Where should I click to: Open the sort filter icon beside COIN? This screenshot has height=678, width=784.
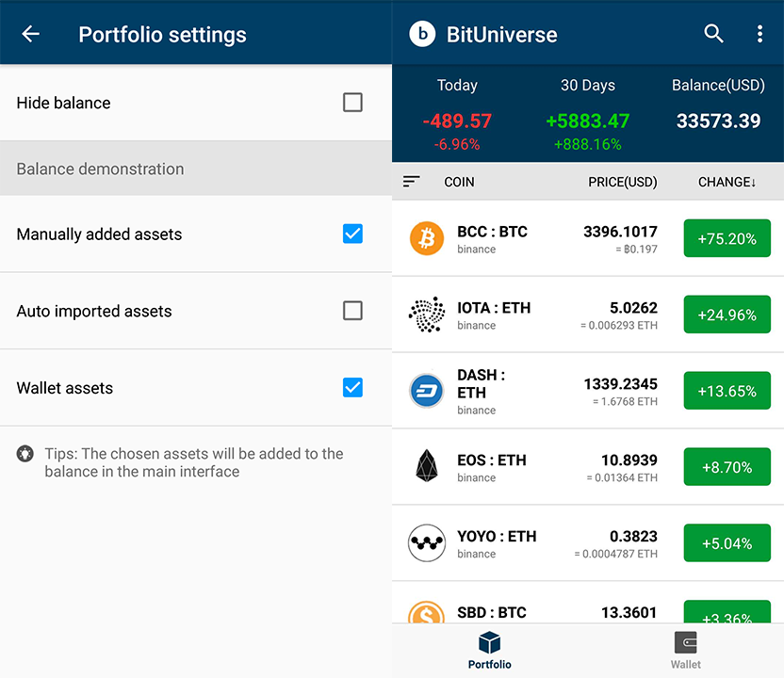[x=412, y=182]
